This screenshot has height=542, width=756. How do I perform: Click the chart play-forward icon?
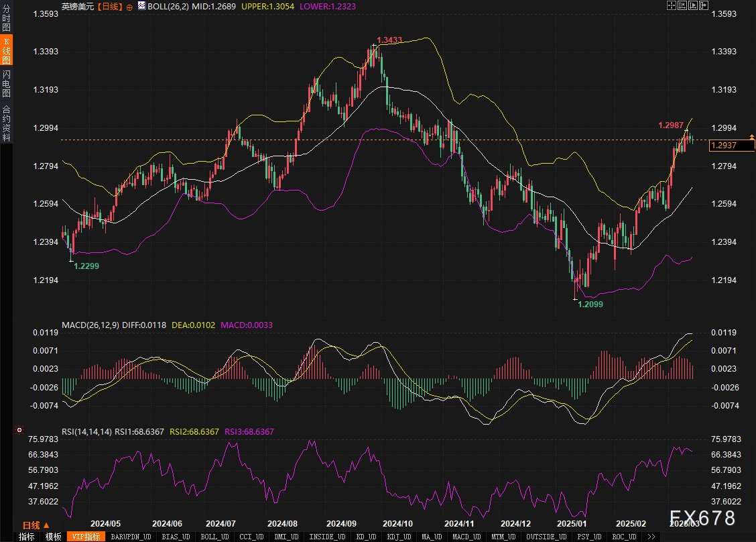[693, 5]
